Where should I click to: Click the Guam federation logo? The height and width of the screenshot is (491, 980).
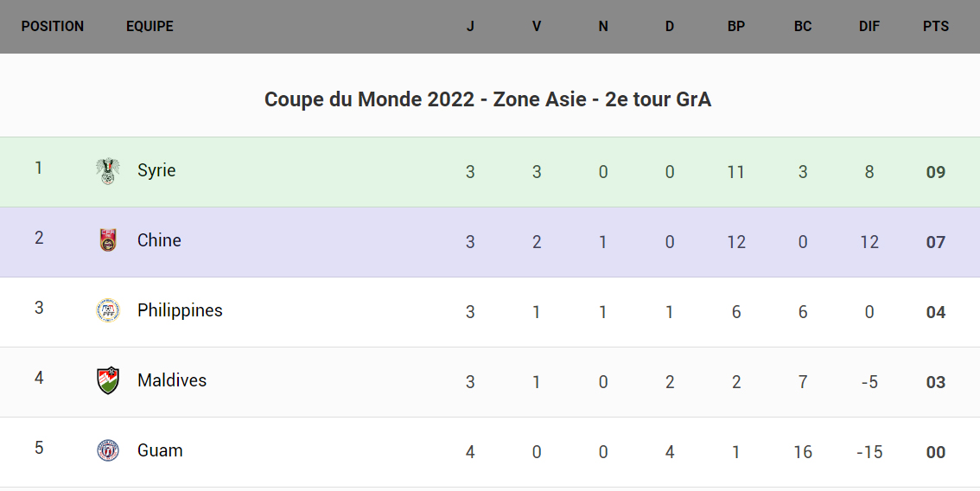pyautogui.click(x=108, y=451)
